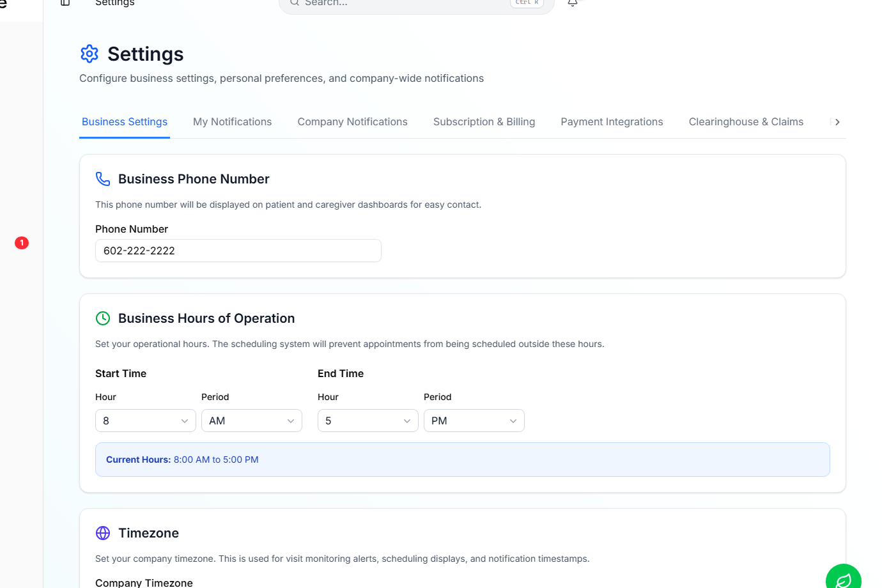Click the red notification badge showing 1
Viewport: 882px width, 588px height.
22,243
